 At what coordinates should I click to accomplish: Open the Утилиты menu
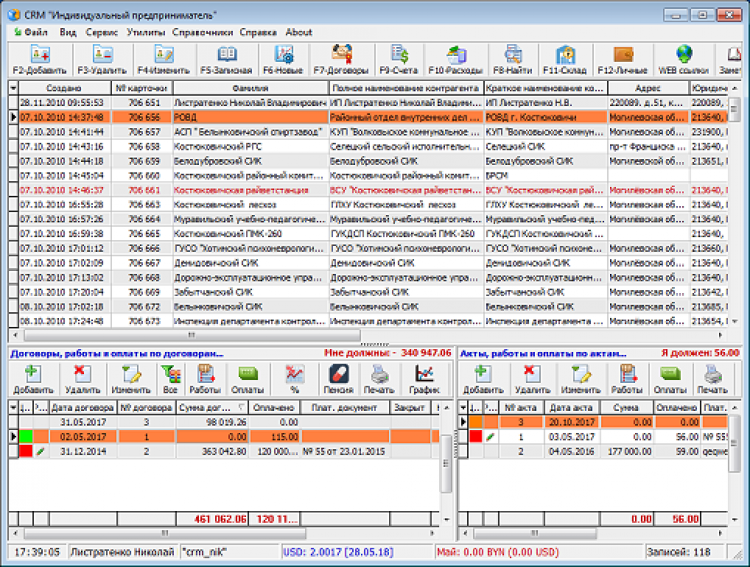(x=146, y=32)
